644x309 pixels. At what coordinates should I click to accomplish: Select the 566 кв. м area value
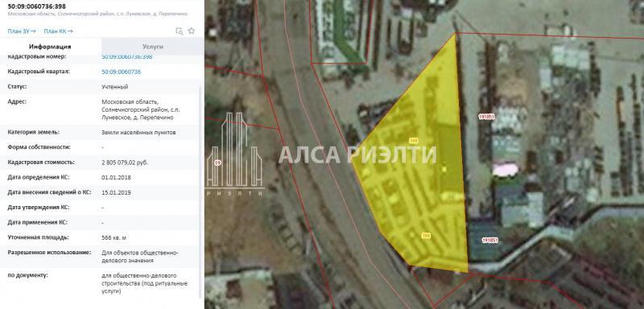(x=114, y=237)
